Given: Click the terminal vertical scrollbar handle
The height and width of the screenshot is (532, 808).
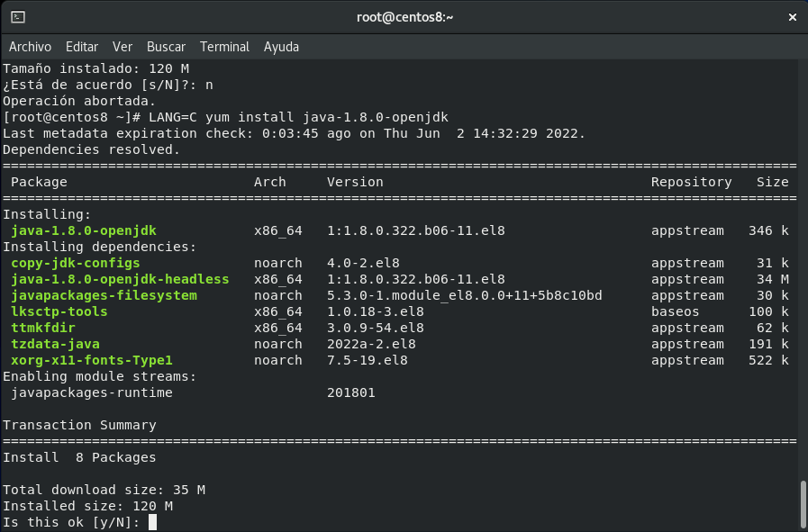Looking at the screenshot, I should (803, 505).
